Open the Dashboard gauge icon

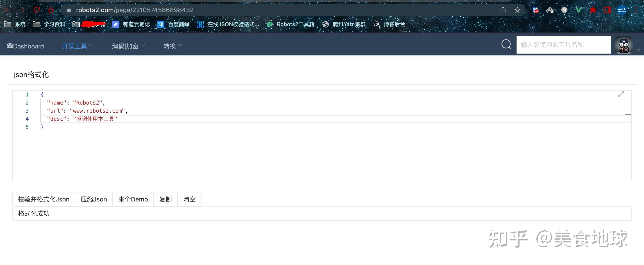click(x=10, y=46)
